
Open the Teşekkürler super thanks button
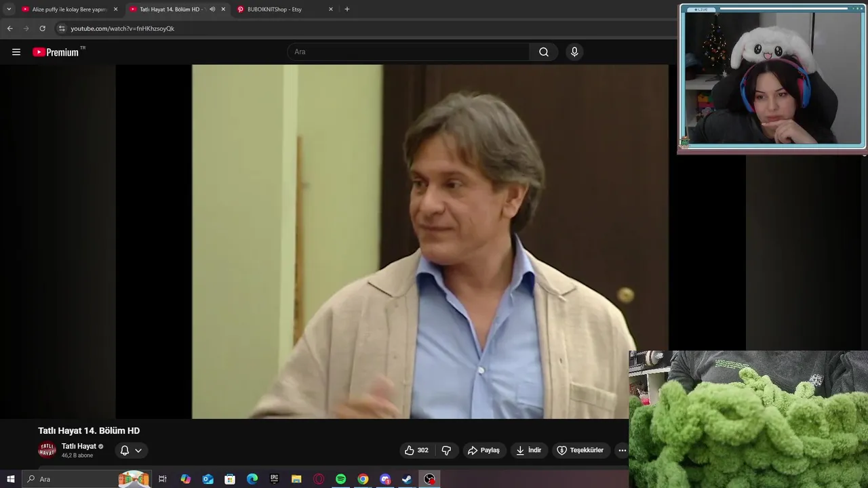click(580, 450)
